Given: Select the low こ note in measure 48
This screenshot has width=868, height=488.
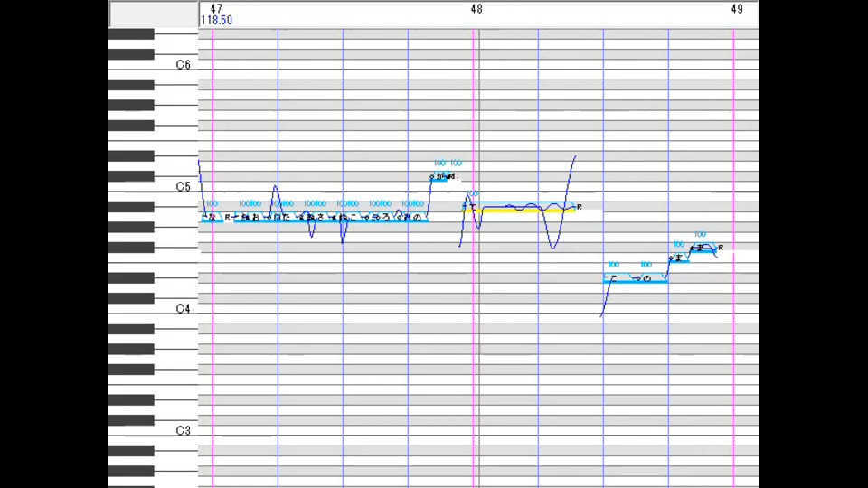Looking at the screenshot, I should tap(618, 278).
